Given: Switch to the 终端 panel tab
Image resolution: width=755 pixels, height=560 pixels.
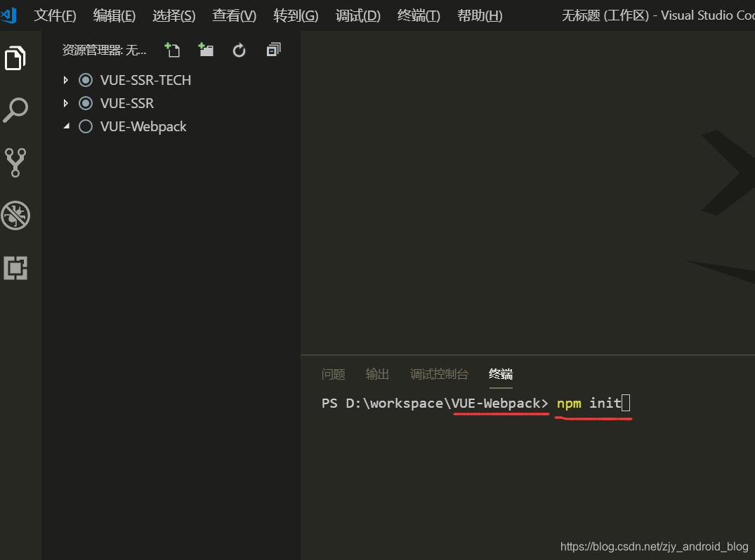Looking at the screenshot, I should [501, 374].
